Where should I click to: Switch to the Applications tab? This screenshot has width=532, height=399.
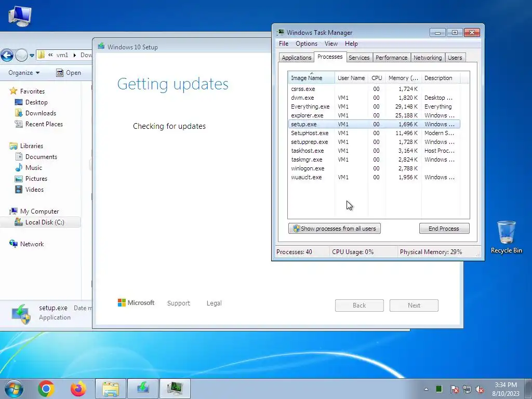tap(296, 57)
